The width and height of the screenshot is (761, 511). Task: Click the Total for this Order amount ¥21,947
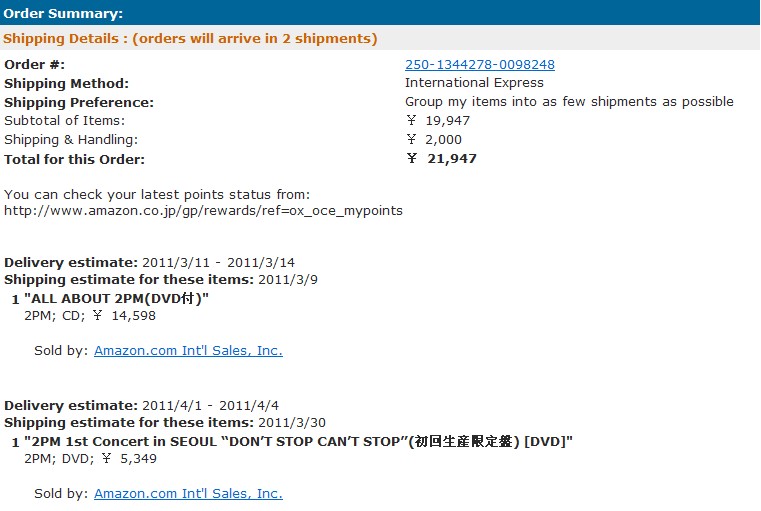[x=442, y=159]
